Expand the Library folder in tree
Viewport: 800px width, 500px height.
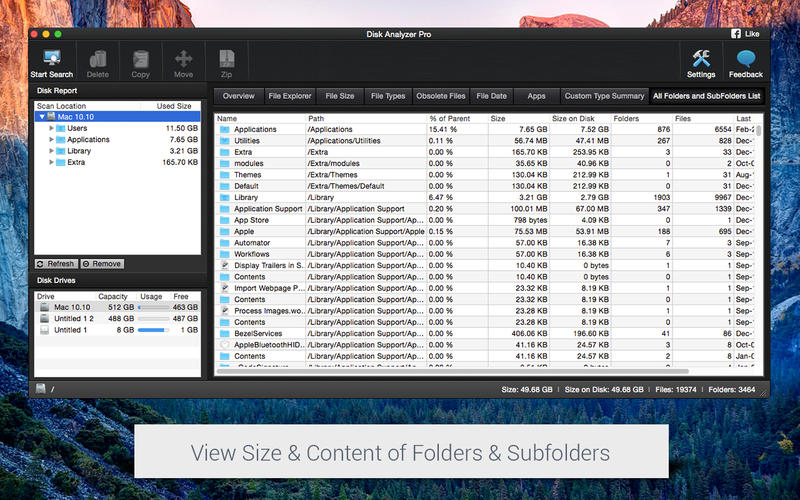[51, 151]
